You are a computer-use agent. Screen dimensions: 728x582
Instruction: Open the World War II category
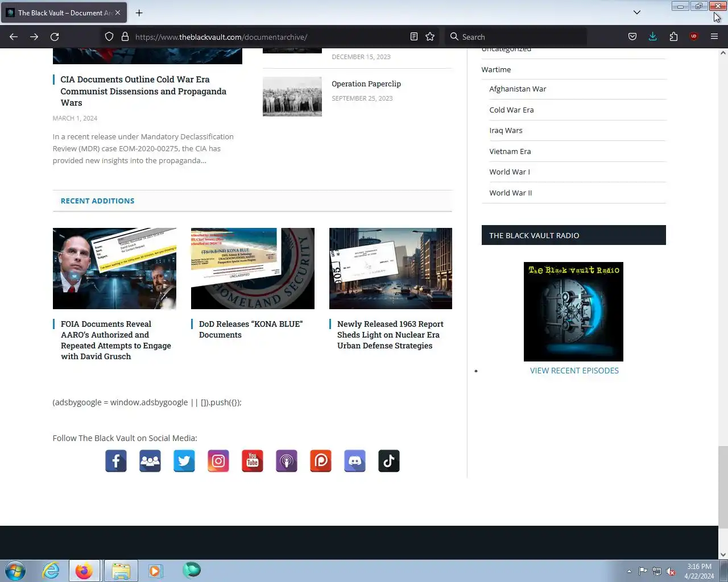point(510,193)
